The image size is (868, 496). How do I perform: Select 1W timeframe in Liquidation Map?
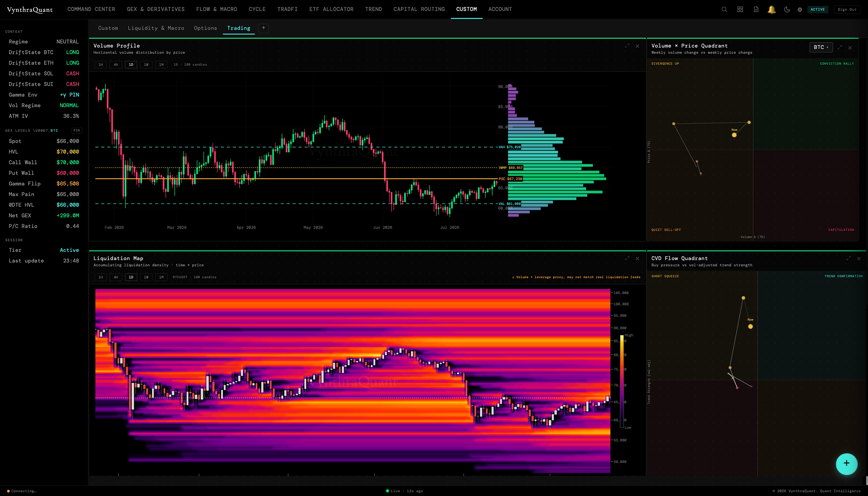[146, 277]
